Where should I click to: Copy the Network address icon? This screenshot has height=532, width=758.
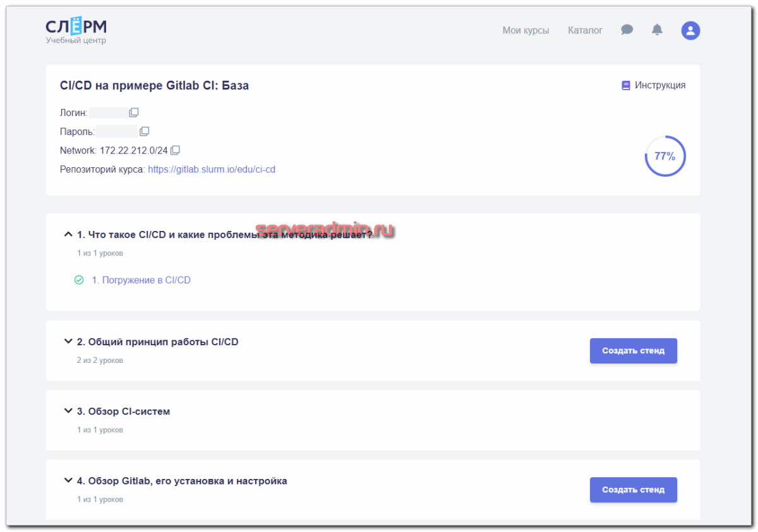pos(176,150)
